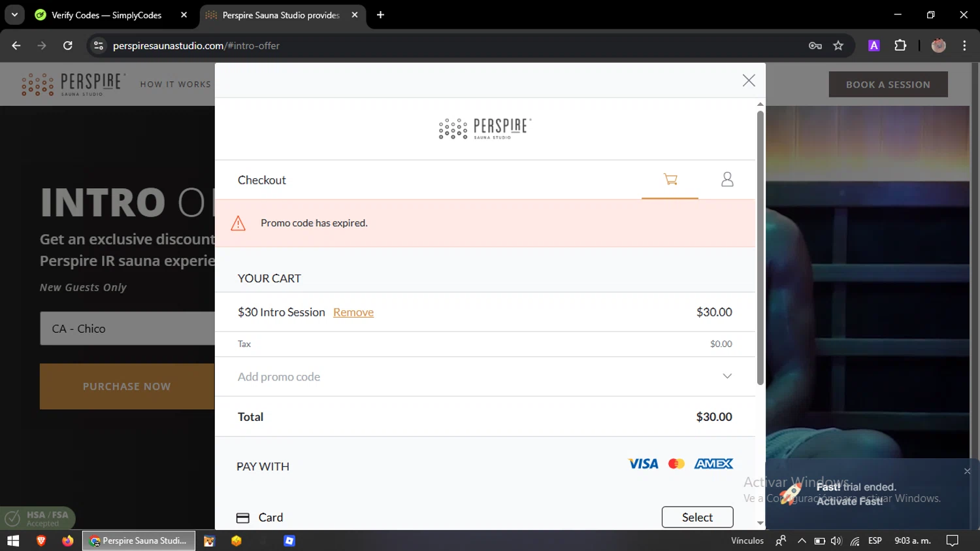Viewport: 980px width, 551px height.
Task: Bookmark this page with the star
Action: [x=838, y=46]
